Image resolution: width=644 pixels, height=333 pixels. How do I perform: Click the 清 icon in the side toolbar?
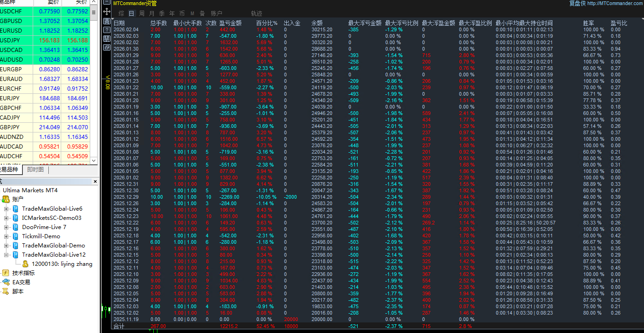coord(107,21)
